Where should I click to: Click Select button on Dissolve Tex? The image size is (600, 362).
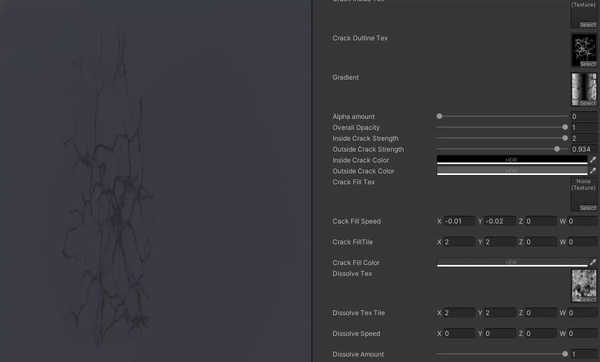click(588, 300)
